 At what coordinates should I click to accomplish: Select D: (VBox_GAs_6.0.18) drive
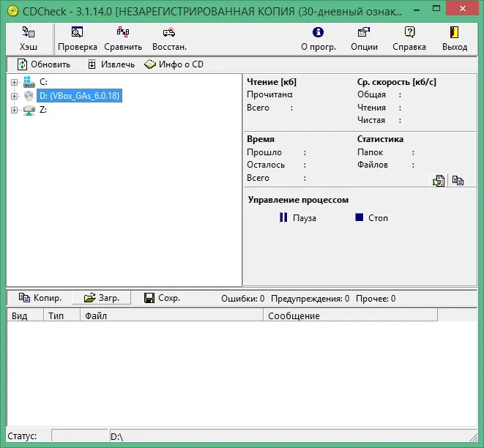tap(80, 96)
